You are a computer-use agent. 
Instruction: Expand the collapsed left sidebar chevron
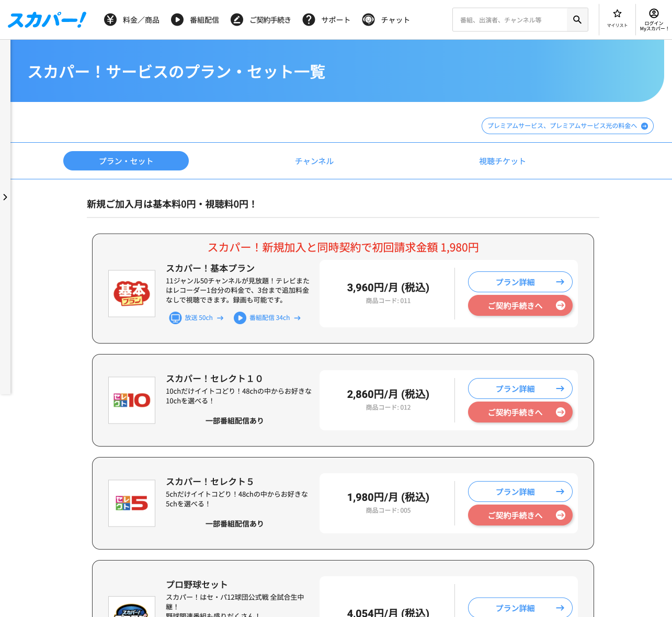(x=5, y=197)
